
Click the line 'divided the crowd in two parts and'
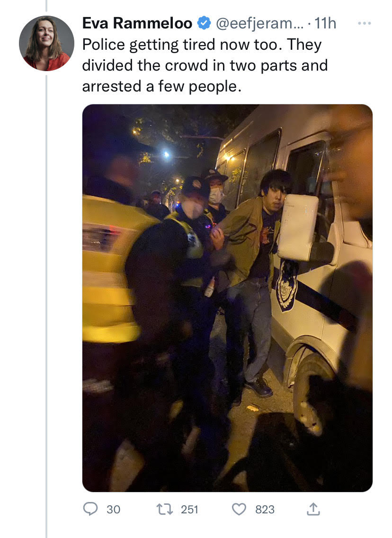point(205,65)
